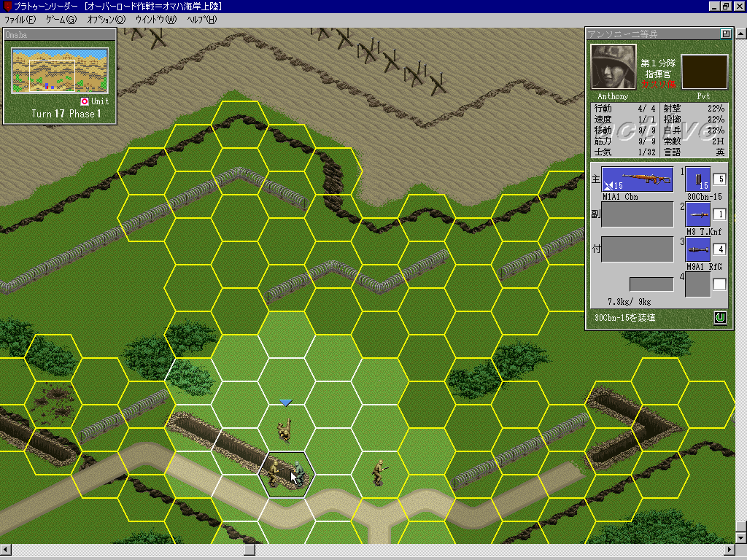
Task: Click the red カスリ傷 status text
Action: point(658,85)
